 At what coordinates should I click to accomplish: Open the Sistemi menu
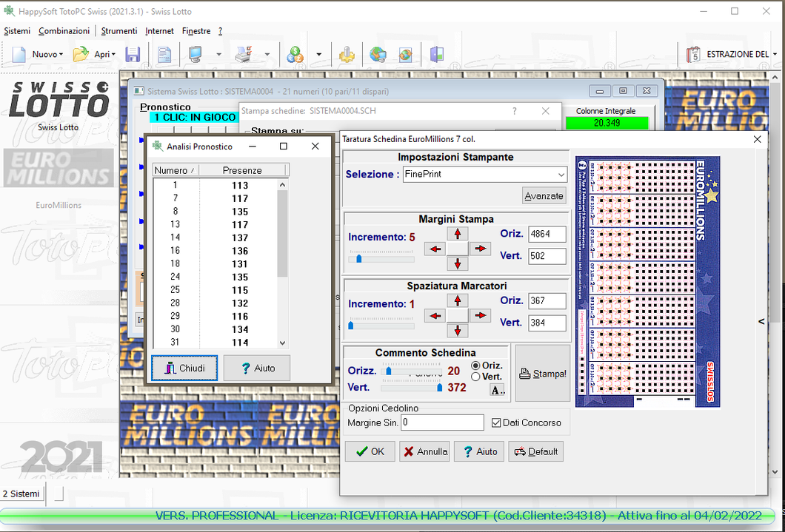click(x=18, y=31)
